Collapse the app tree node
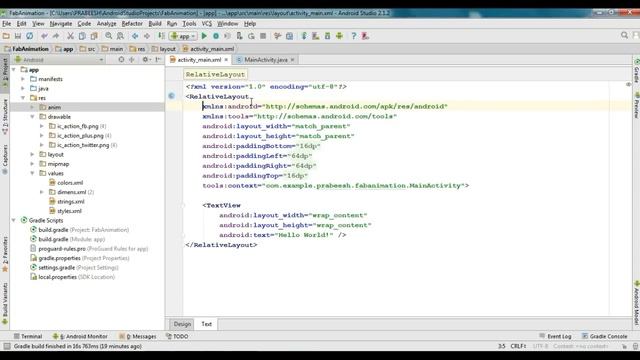Image resolution: width=640 pixels, height=360 pixels. (14, 70)
